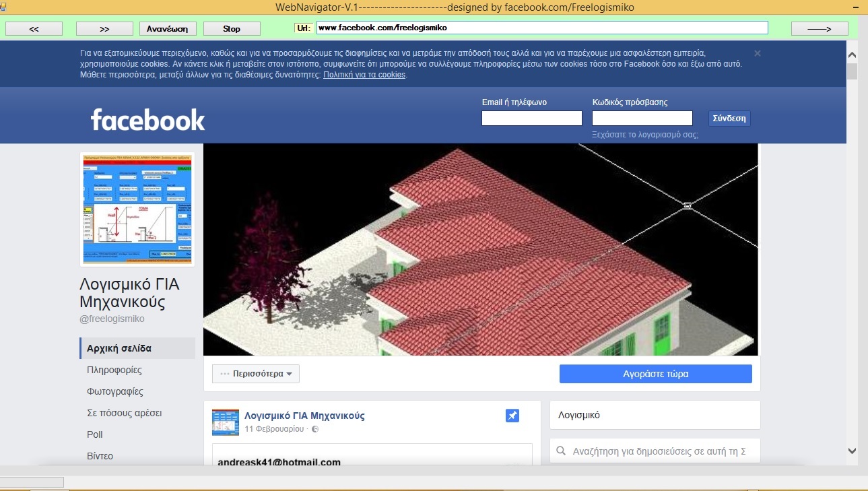The image size is (868, 491).
Task: Click the facebook logo
Action: tap(147, 120)
